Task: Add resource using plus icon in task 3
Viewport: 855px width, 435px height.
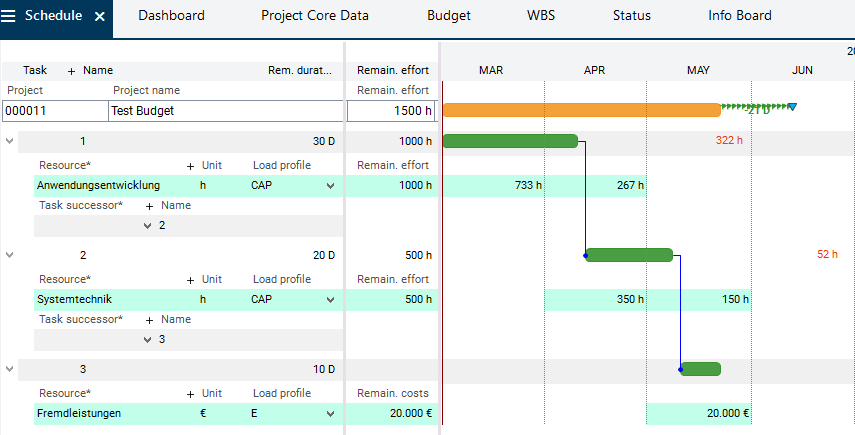Action: click(x=190, y=393)
